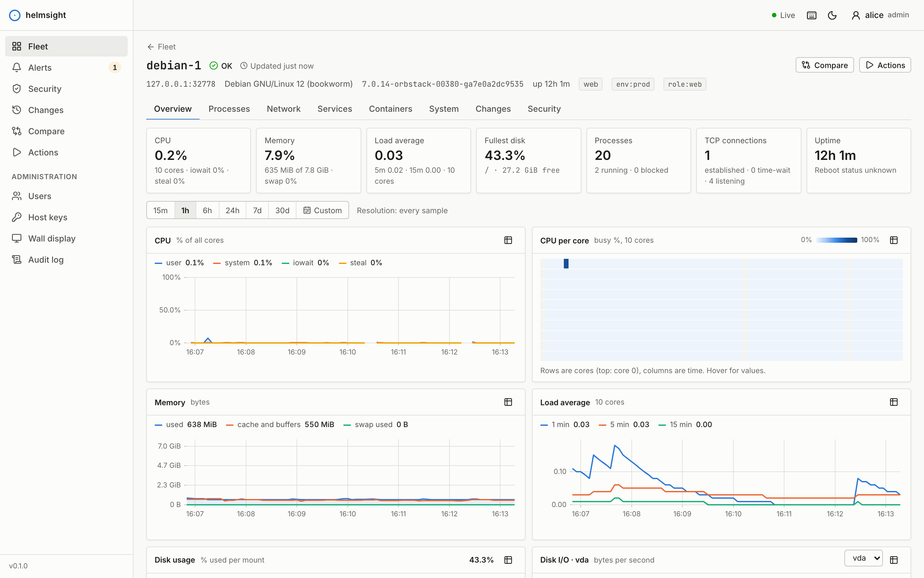Switch to the System tab
Image resolution: width=924 pixels, height=578 pixels.
pos(444,109)
